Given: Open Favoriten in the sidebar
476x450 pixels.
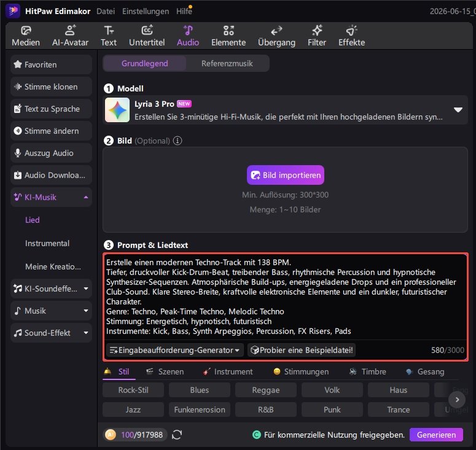Looking at the screenshot, I should click(52, 64).
